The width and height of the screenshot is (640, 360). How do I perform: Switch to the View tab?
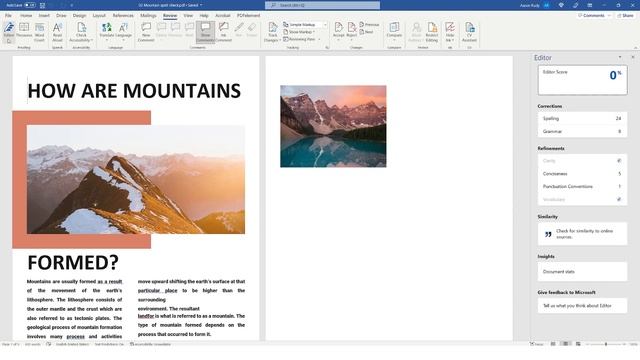point(188,16)
